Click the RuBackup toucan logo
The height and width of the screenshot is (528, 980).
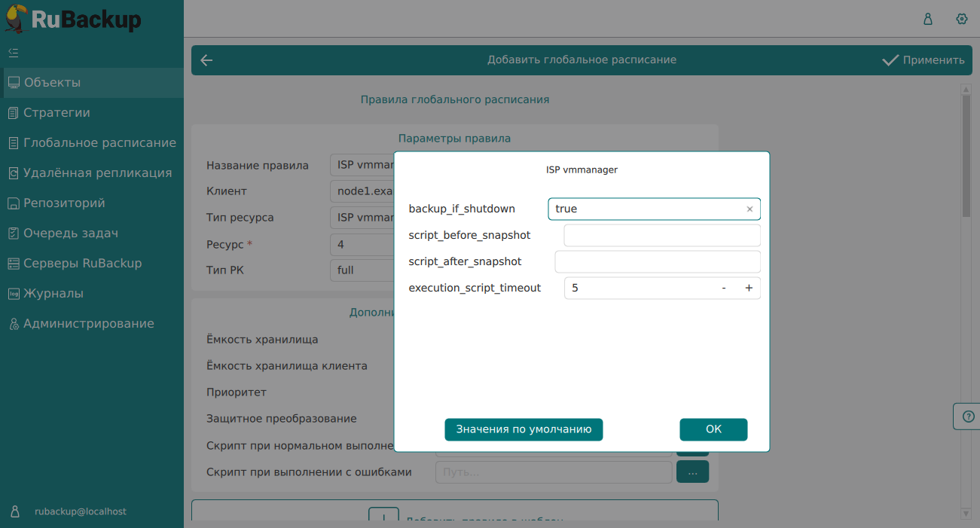(x=18, y=18)
